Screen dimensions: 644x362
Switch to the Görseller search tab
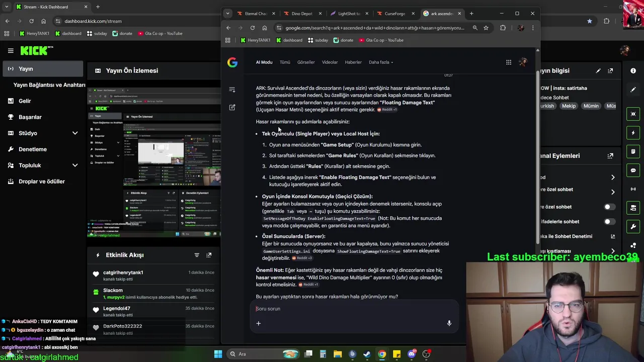point(306,62)
